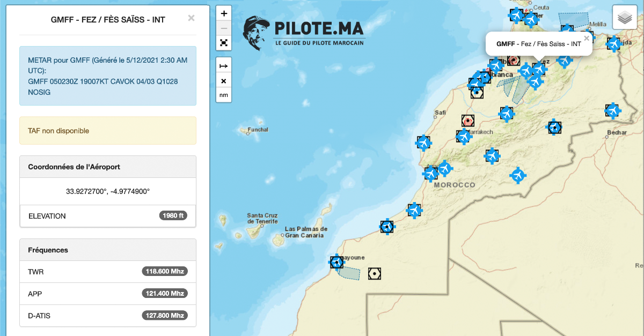Zoom out of the map
The width and height of the screenshot is (644, 336).
tap(224, 27)
